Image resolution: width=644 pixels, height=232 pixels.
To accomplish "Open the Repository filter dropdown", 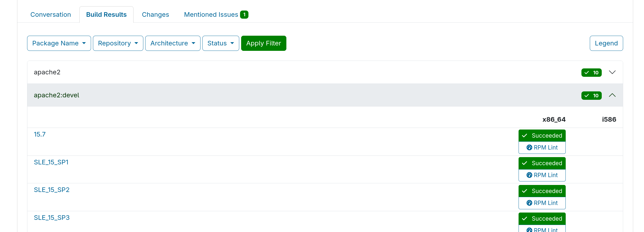I will coord(118,43).
